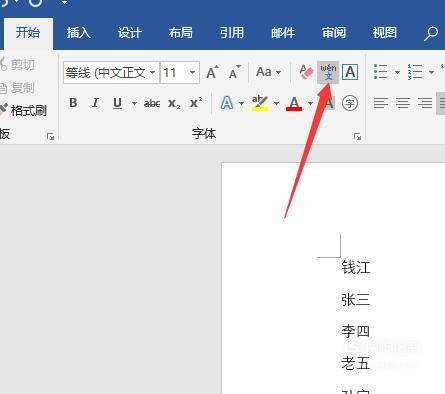The image size is (445, 394).
Task: Expand the highlight color dropdown arrow
Action: pos(277,103)
